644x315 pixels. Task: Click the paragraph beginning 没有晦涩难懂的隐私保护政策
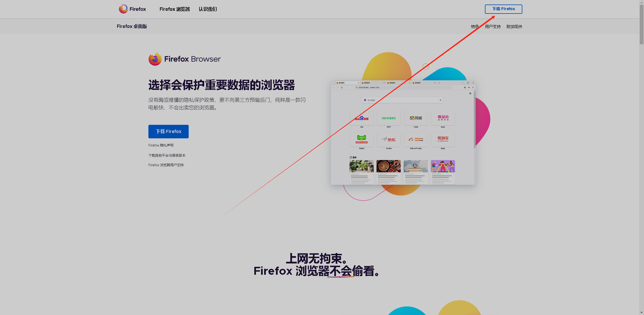(x=227, y=104)
